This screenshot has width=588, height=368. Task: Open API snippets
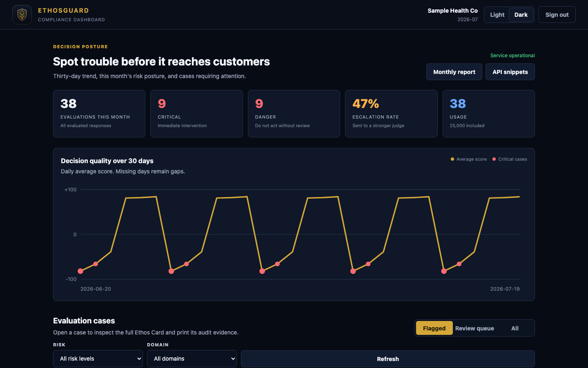[x=510, y=72]
